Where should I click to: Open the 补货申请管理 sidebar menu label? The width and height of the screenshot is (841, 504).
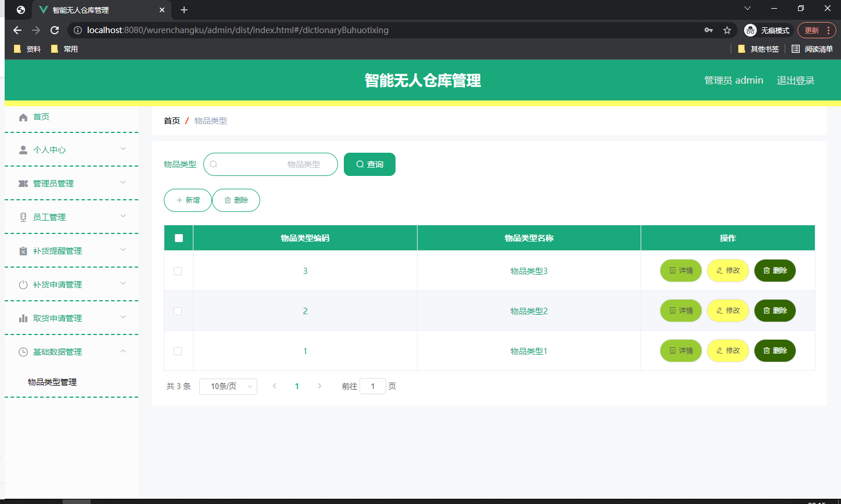(57, 285)
